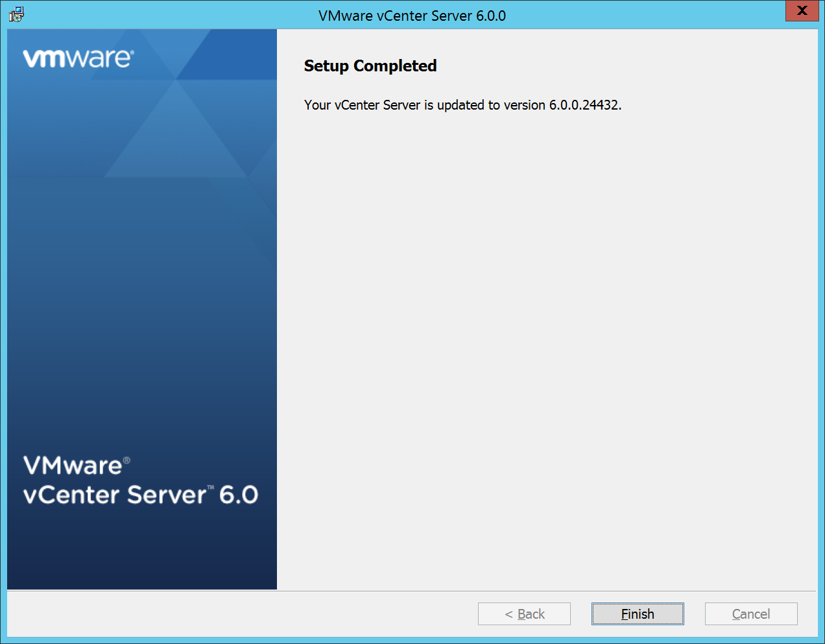Click the light triangle graphic in banner
Image resolution: width=825 pixels, height=644 pixels.
coord(175,136)
